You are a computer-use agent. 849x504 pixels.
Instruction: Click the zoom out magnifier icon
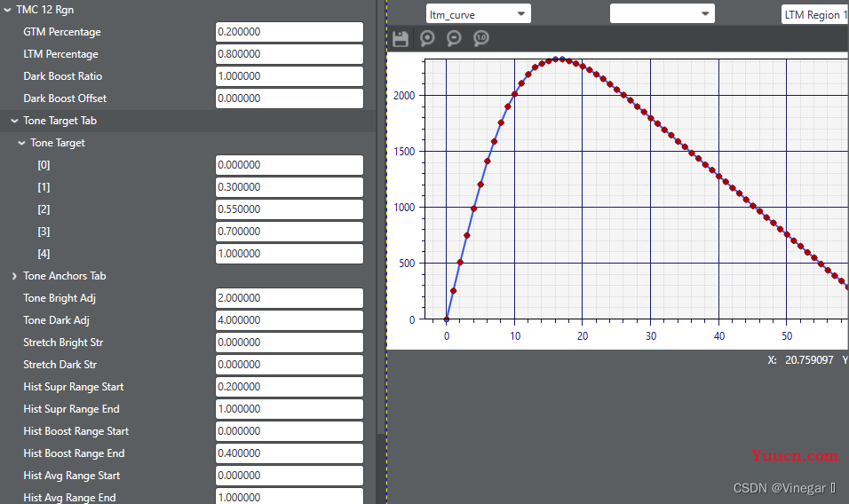click(454, 38)
